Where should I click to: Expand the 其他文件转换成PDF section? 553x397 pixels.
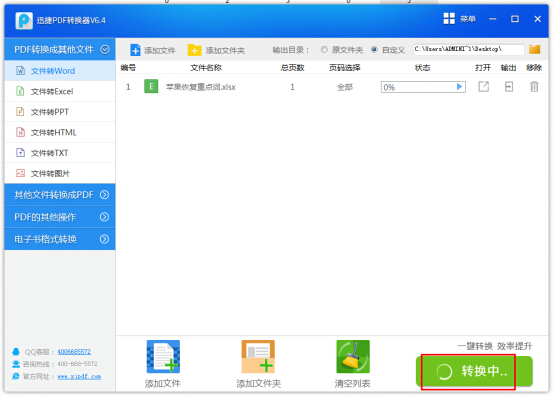60,195
